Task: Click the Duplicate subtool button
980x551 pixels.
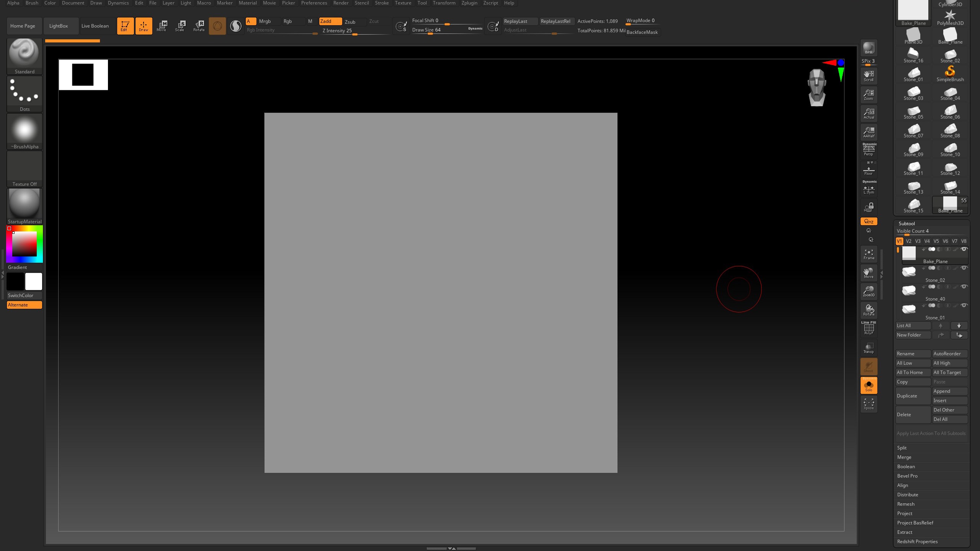Action: (x=913, y=396)
